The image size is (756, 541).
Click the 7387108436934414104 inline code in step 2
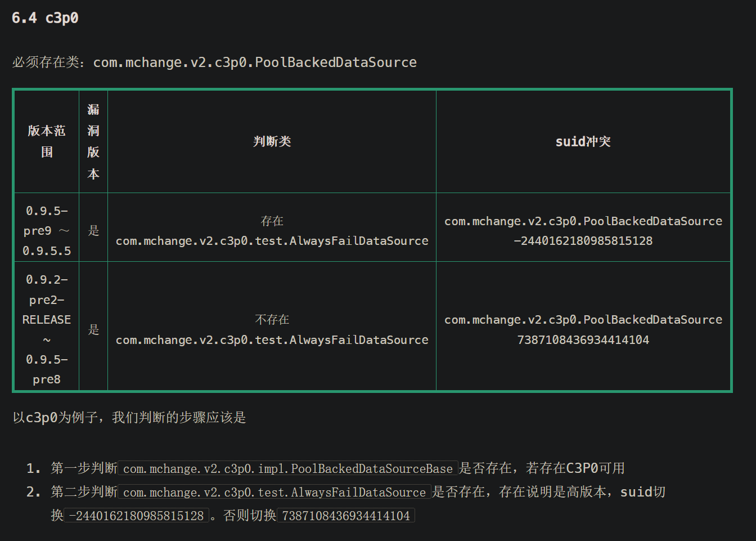(x=345, y=516)
